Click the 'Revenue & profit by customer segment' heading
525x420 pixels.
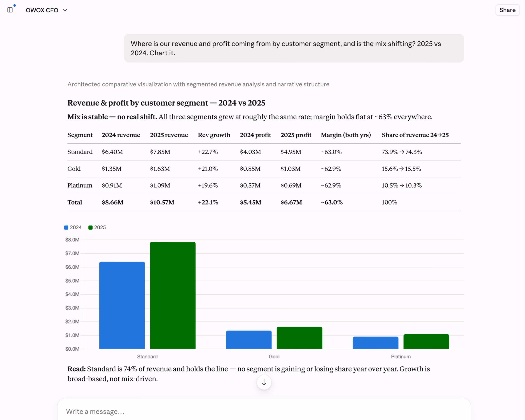pyautogui.click(x=166, y=103)
